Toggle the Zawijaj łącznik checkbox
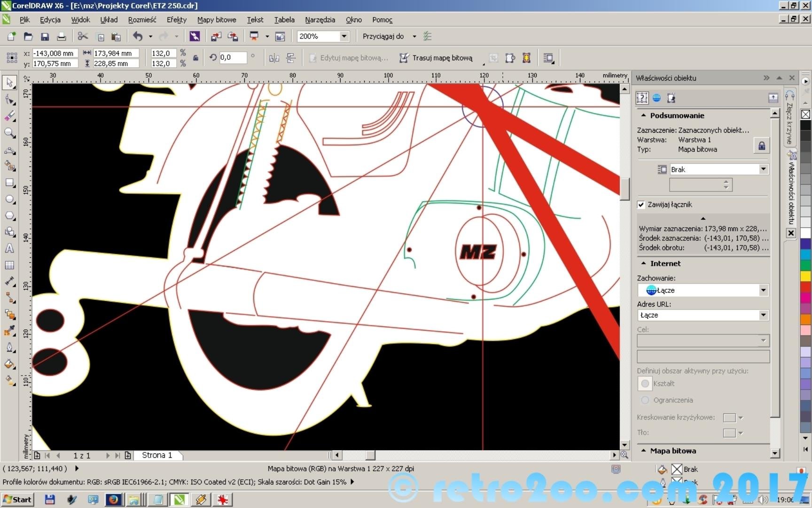Image resolution: width=812 pixels, height=508 pixels. [x=641, y=205]
